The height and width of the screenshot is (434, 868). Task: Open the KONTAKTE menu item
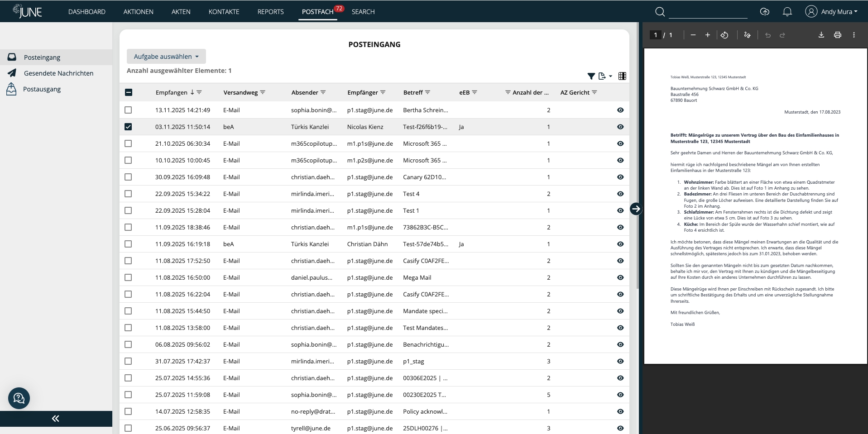pyautogui.click(x=224, y=11)
